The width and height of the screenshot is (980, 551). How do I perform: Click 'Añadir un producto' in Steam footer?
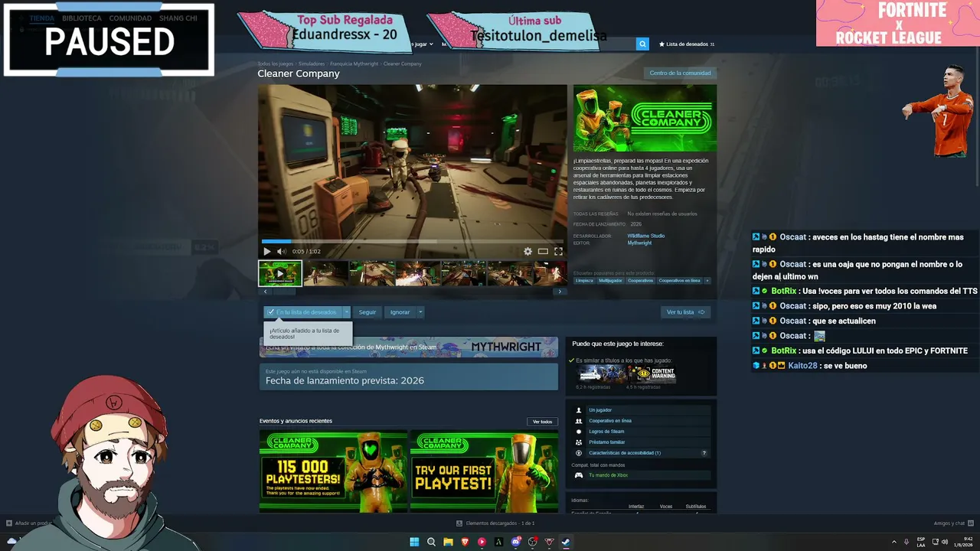tap(30, 523)
